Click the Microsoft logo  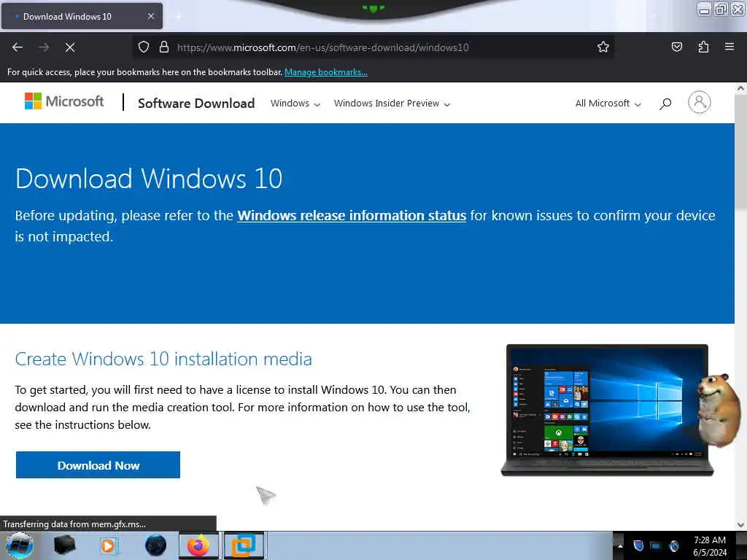click(x=64, y=101)
